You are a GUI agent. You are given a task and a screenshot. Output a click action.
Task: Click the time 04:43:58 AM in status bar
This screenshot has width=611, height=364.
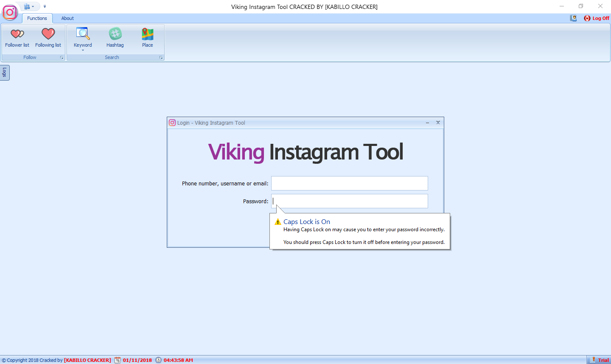178,360
